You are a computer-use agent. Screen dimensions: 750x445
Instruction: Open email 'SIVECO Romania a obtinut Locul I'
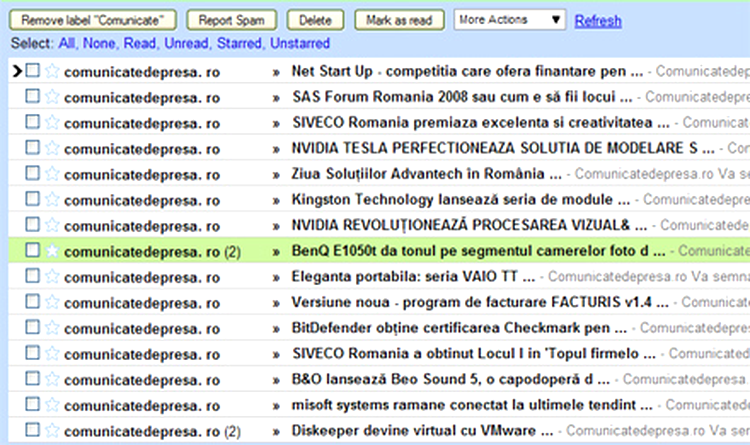point(474,354)
